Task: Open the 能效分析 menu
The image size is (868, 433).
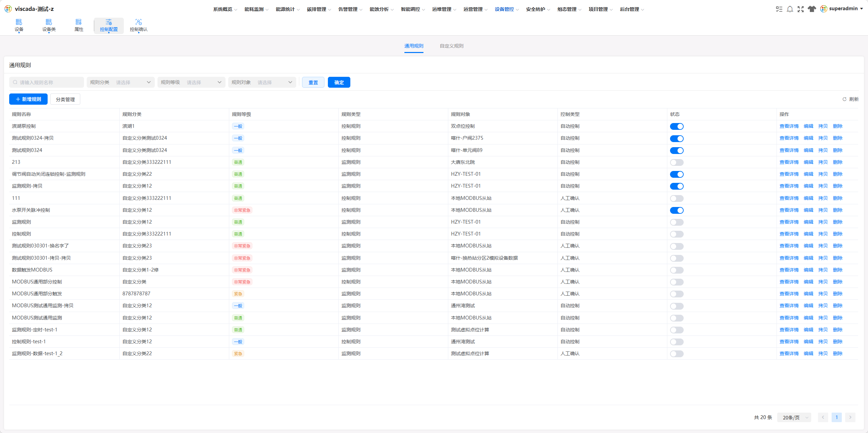Action: click(382, 9)
